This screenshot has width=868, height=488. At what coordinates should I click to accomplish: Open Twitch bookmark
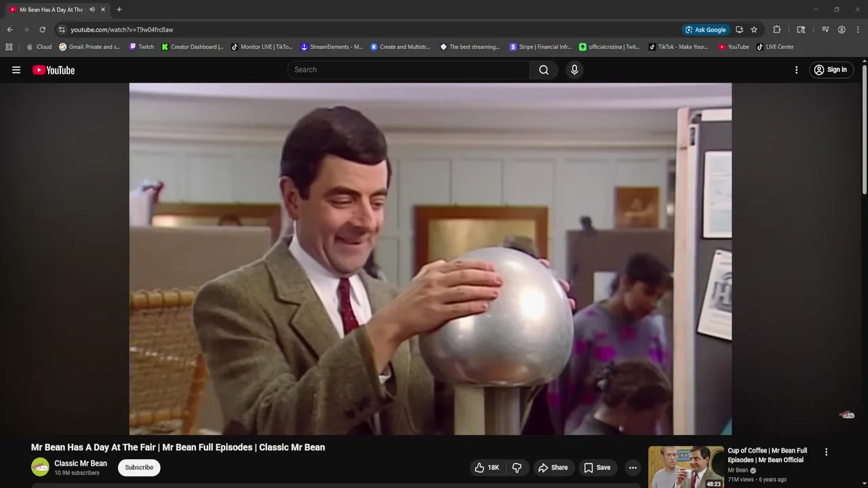pyautogui.click(x=141, y=47)
